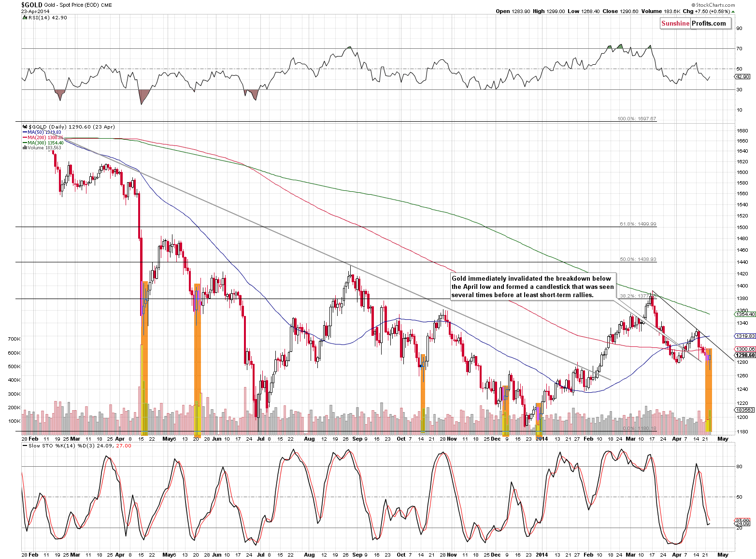Click the 1354.40 price tag on right axis
The height and width of the screenshot is (559, 756).
tap(745, 314)
